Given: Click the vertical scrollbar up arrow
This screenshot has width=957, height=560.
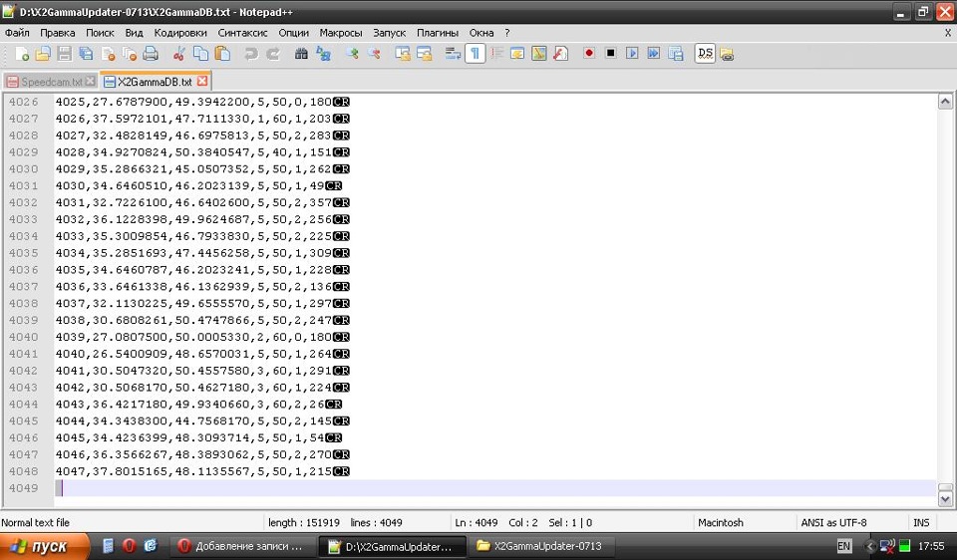Looking at the screenshot, I should point(945,102).
